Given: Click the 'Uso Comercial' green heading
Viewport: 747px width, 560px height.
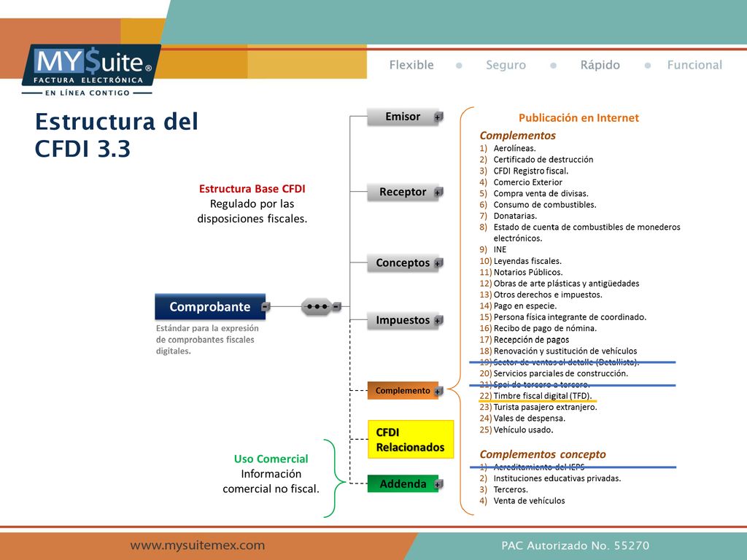Looking at the screenshot, I should (x=271, y=459).
